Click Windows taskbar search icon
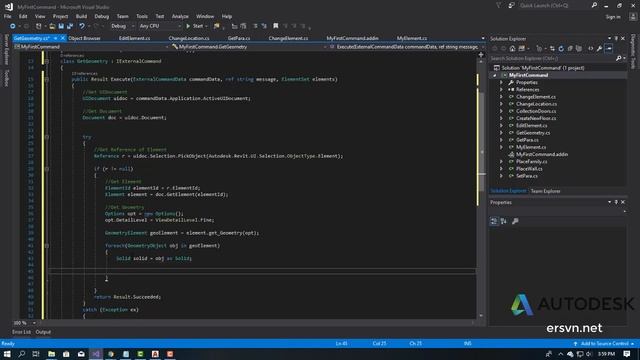Viewport: 640px width, 360px height. tap(22, 354)
